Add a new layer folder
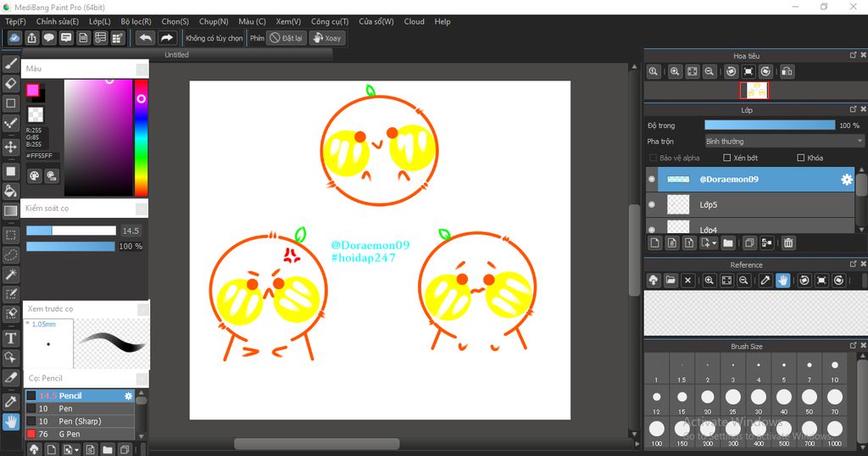The width and height of the screenshot is (868, 456). tap(728, 243)
